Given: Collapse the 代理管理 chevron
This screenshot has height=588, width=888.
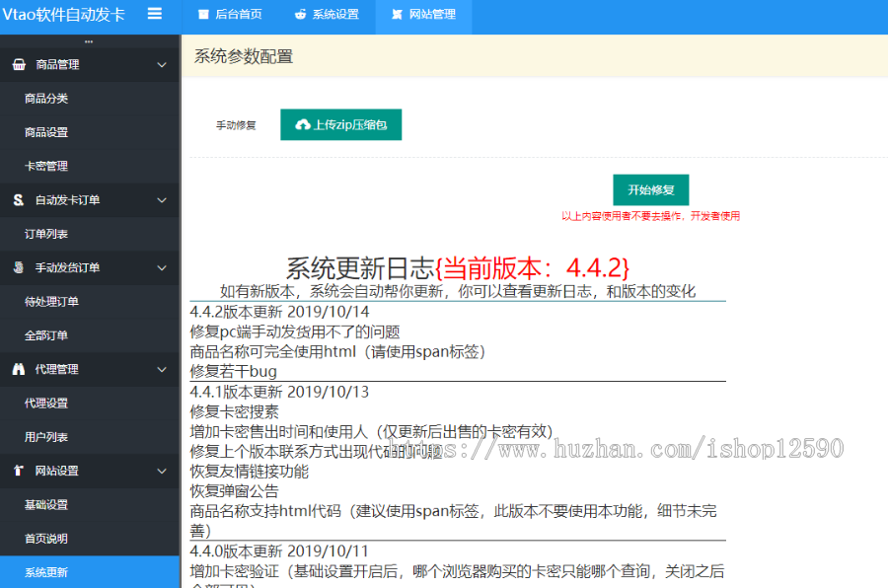Looking at the screenshot, I should pos(162,369).
